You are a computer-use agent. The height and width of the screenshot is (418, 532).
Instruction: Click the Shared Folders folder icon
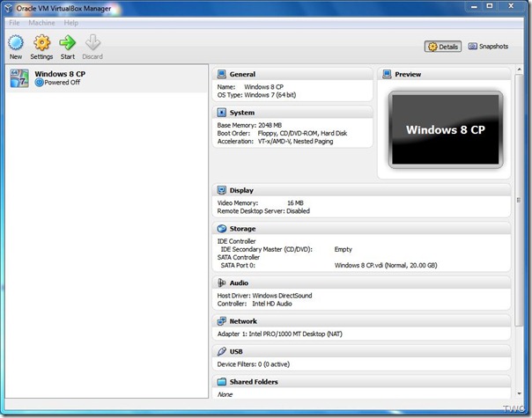coord(222,381)
